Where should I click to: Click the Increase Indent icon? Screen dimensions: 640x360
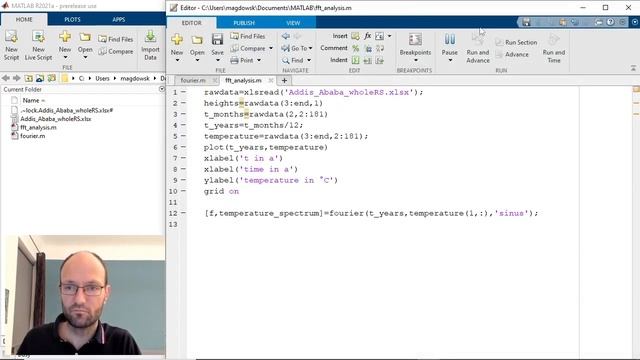tap(368, 60)
